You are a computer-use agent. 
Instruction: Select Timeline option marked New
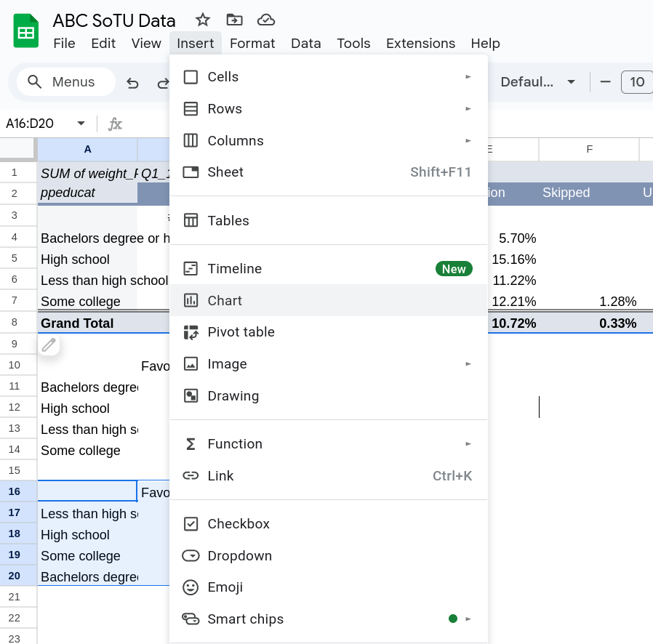[234, 269]
